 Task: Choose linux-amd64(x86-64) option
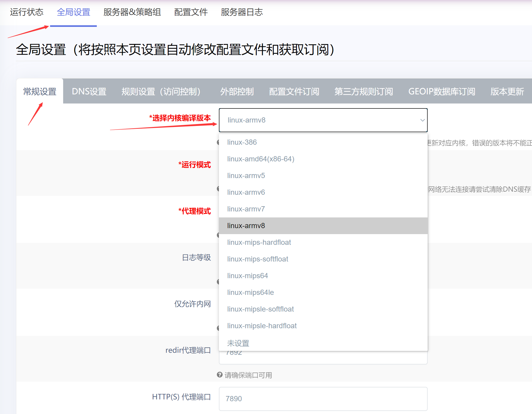point(260,159)
